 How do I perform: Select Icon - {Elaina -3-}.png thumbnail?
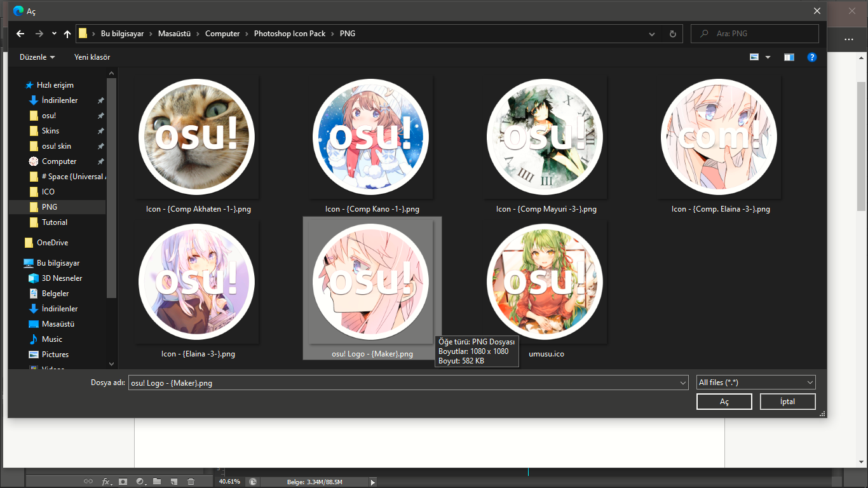click(x=197, y=282)
